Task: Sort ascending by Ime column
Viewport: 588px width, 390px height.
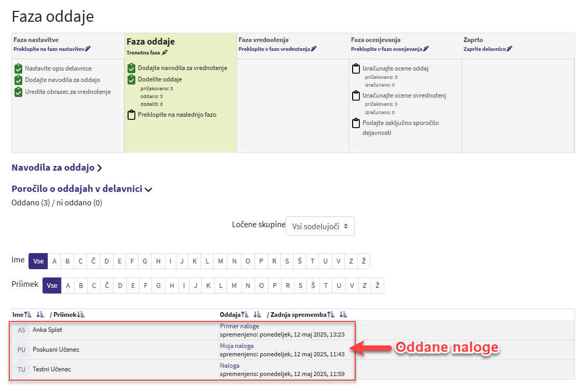Action: click(28, 315)
